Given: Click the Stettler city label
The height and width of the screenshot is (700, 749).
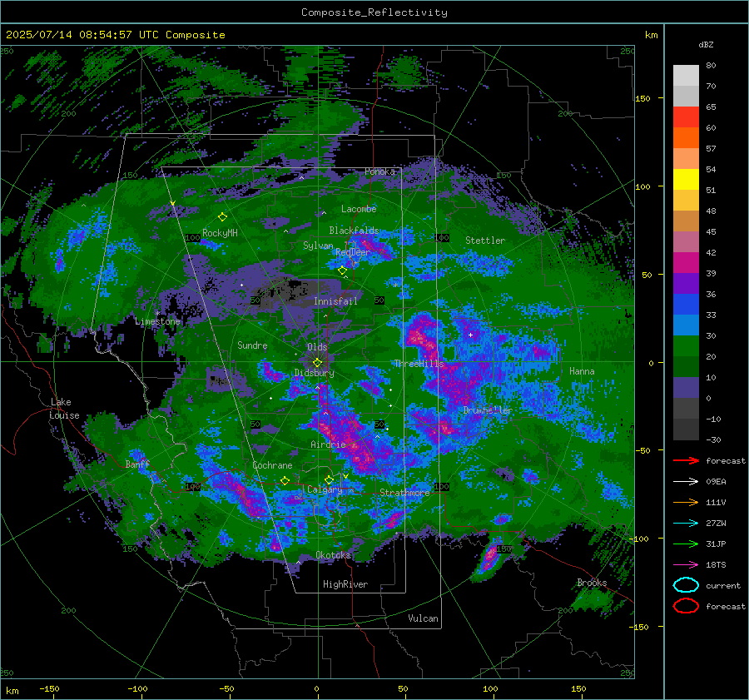Looking at the screenshot, I should 485,241.
